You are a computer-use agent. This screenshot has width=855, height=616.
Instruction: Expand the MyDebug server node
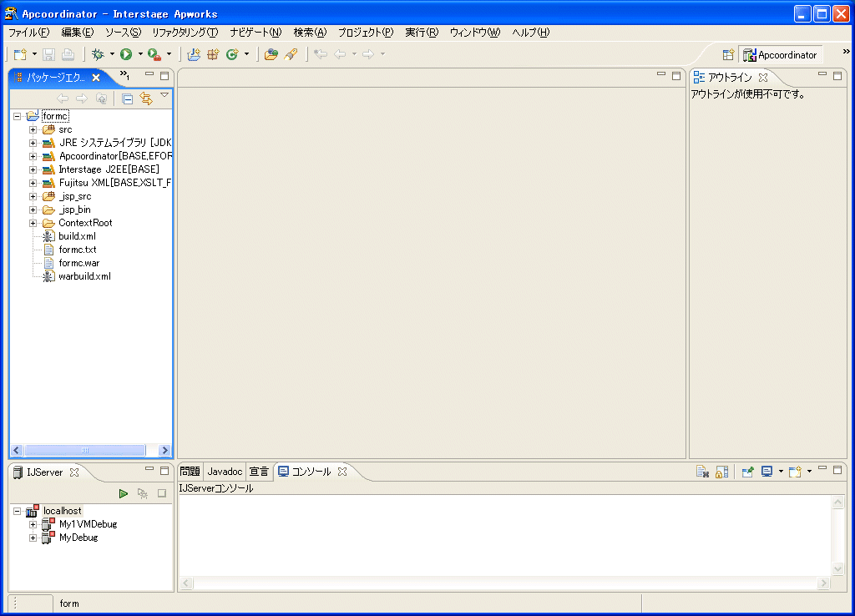[33, 538]
